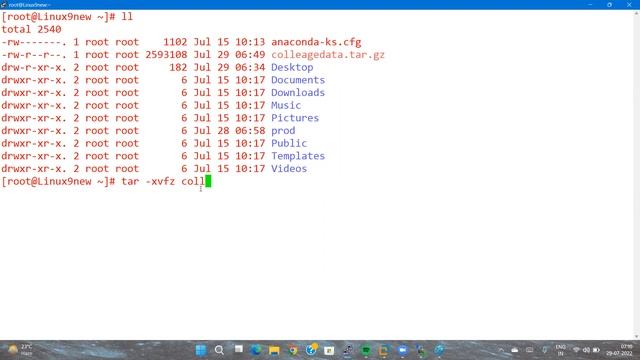Click the green terminal cursor block
Screen dimensions: 640x360
(208, 181)
